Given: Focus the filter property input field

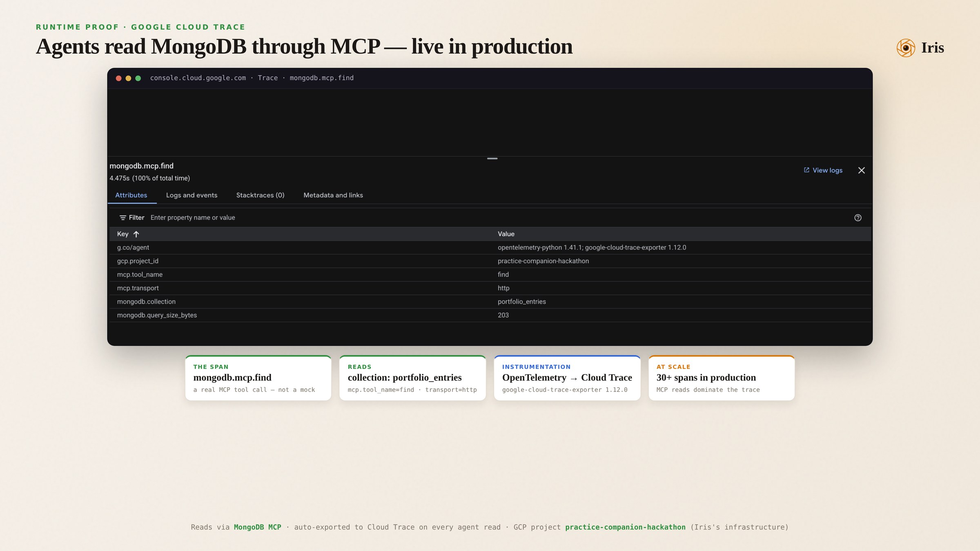Looking at the screenshot, I should click(x=498, y=218).
